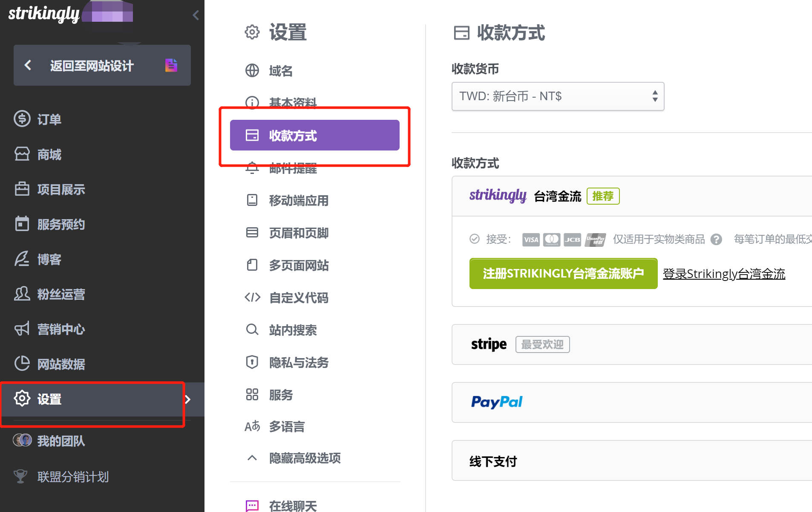Click the 我的团队 avatar icon
The width and height of the screenshot is (812, 512).
22,440
